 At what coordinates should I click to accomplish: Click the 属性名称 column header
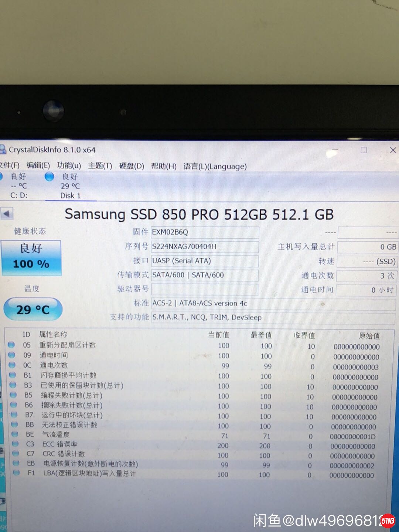[x=53, y=334]
